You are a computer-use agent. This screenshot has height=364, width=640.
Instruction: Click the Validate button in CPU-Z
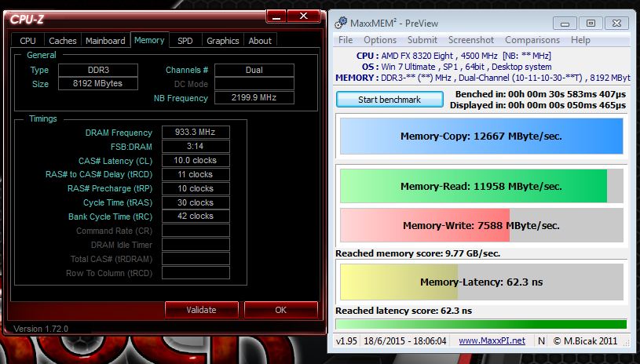201,310
